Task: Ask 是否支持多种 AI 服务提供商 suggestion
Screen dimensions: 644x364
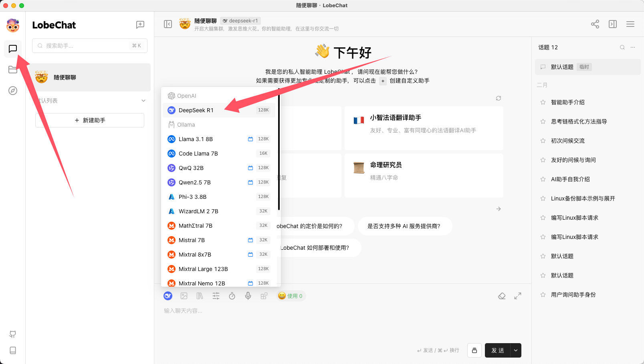Action: pos(405,226)
